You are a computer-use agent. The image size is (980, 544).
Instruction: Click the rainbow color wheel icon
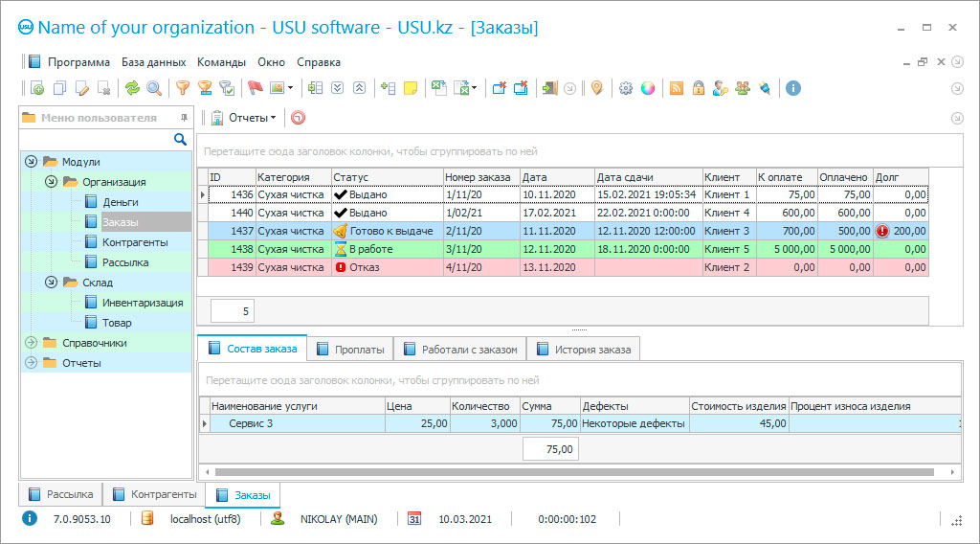pos(648,88)
